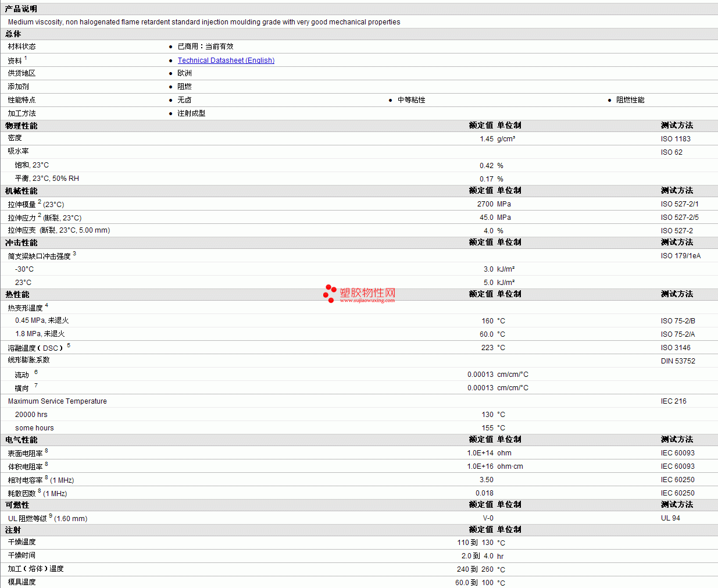Click the ISO 1183 test method
The image size is (718, 588).
[676, 139]
